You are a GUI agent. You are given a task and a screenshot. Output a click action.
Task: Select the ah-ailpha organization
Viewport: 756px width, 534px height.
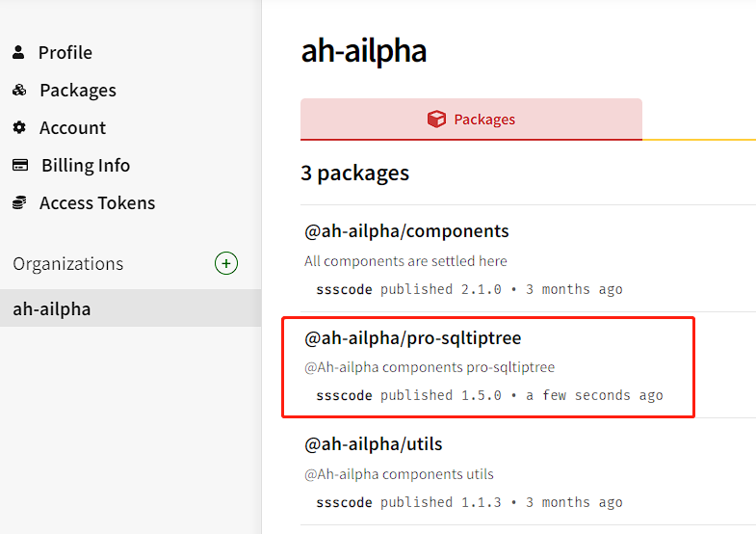point(130,308)
